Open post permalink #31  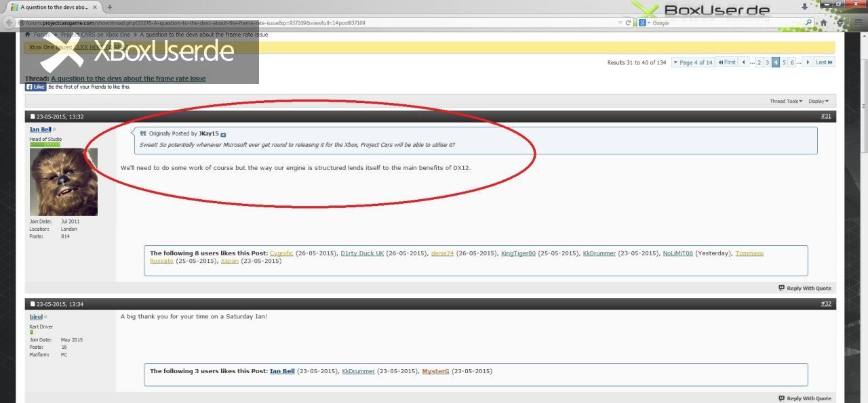point(826,116)
